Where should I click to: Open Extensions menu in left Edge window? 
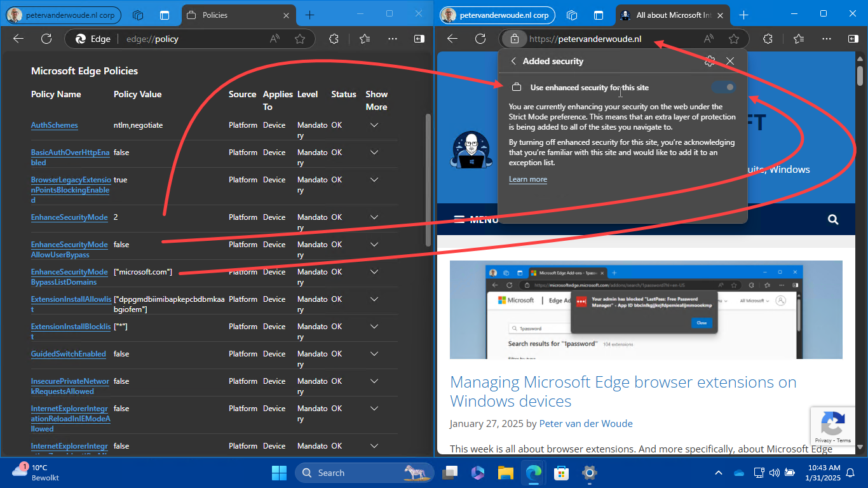coord(334,39)
